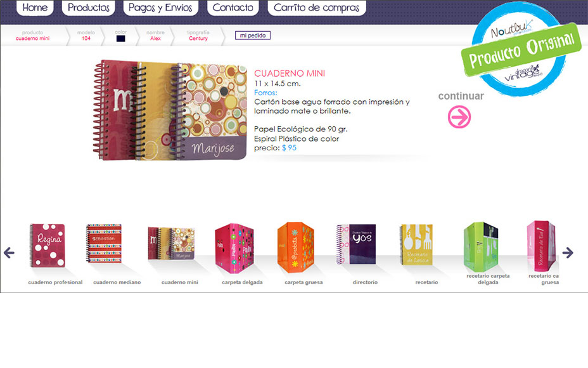The height and width of the screenshot is (368, 588).
Task: View the Carrito de compras
Action: click(x=317, y=8)
